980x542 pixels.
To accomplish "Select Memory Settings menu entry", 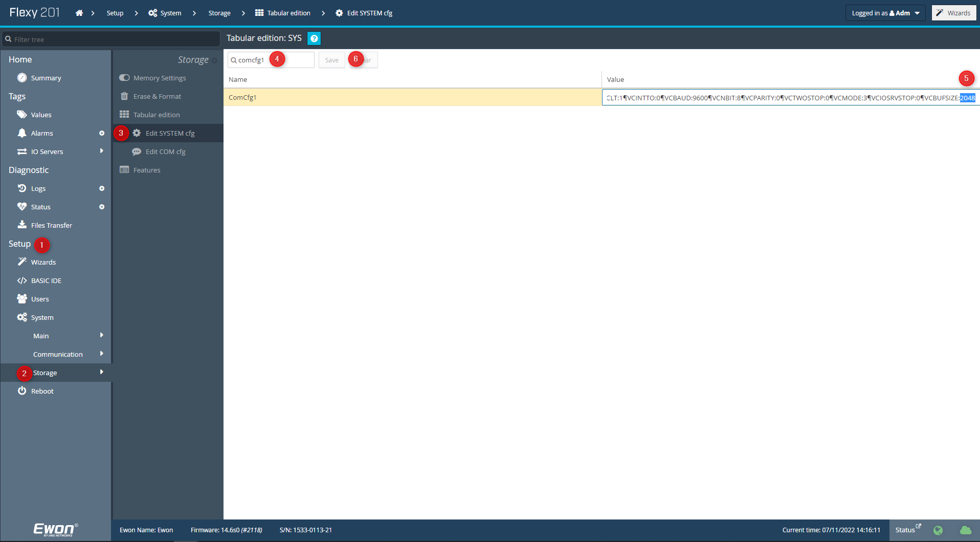I will pos(160,78).
